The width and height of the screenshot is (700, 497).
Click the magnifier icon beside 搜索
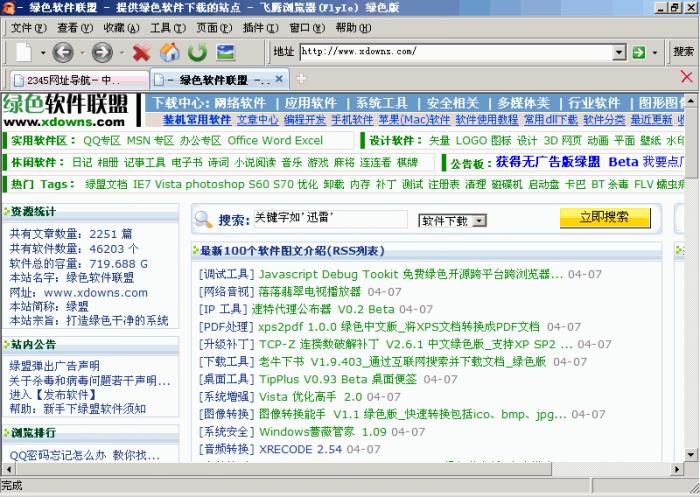click(x=204, y=219)
